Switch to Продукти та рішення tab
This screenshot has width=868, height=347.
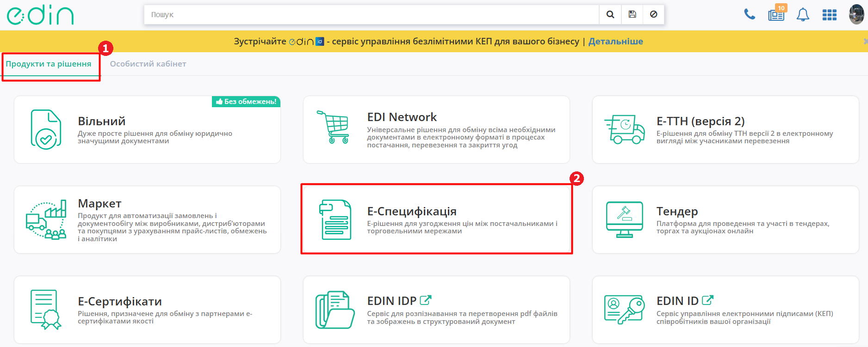(x=49, y=64)
